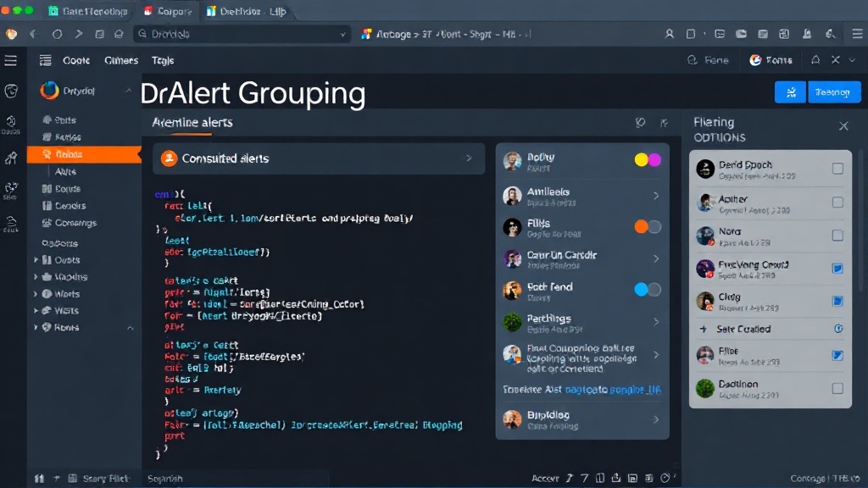
Task: Collapse the Drydol sidebar header chevron
Action: click(129, 91)
